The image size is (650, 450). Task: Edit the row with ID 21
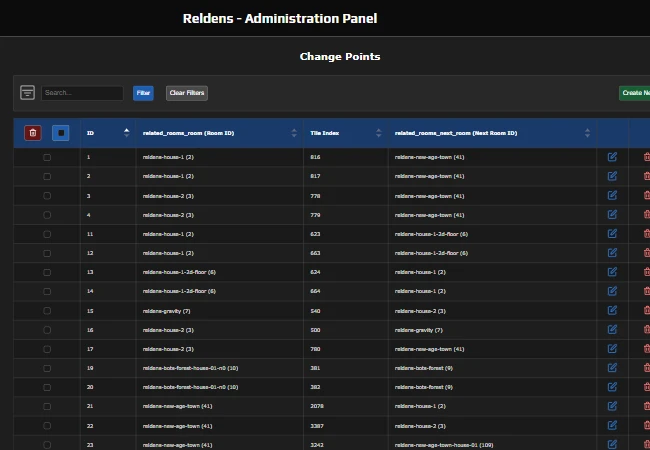[612, 406]
